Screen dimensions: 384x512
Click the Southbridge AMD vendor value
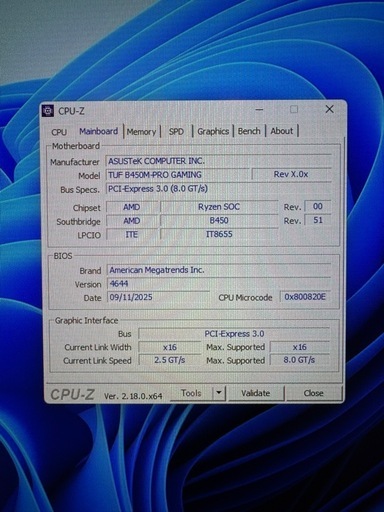[132, 221]
